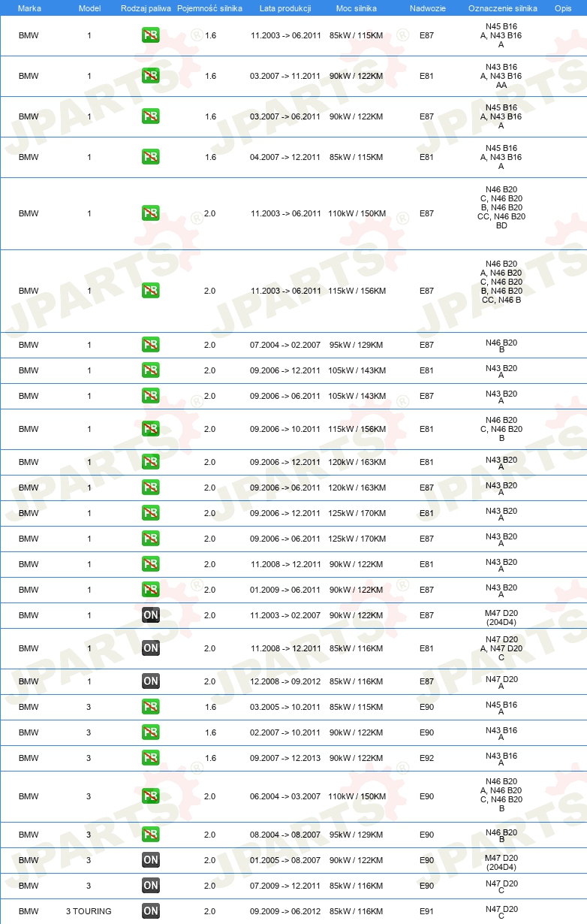Click '01.2009 -> 06.2011' production years cell

(285, 590)
